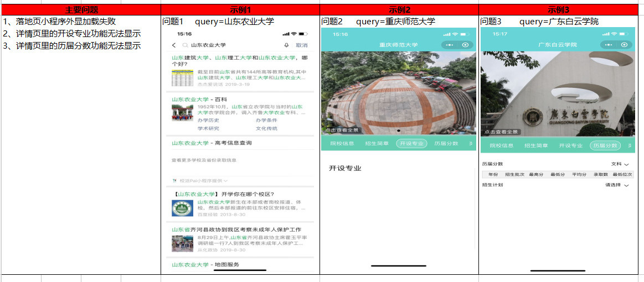Click the 招生计划 label
The height and width of the screenshot is (282, 644).
click(x=492, y=185)
